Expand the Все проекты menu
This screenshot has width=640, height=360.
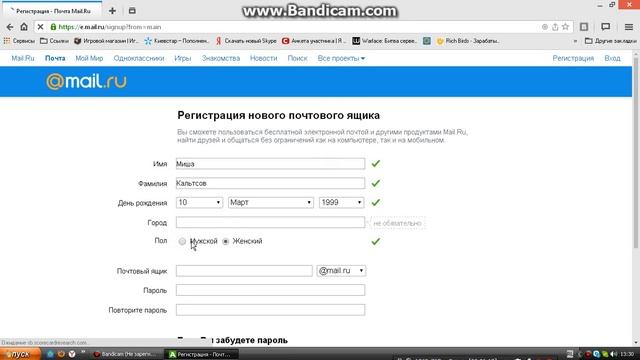pyautogui.click(x=341, y=58)
